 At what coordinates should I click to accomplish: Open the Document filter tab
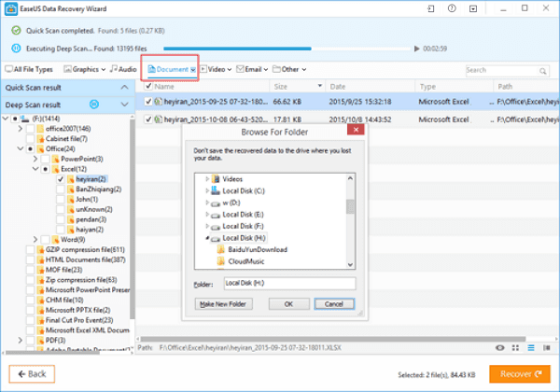[172, 69]
